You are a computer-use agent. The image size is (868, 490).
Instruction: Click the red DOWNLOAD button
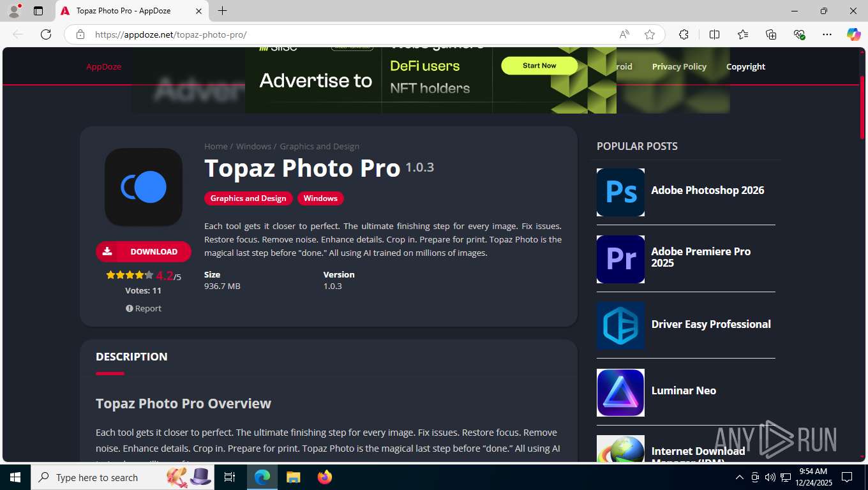point(144,251)
